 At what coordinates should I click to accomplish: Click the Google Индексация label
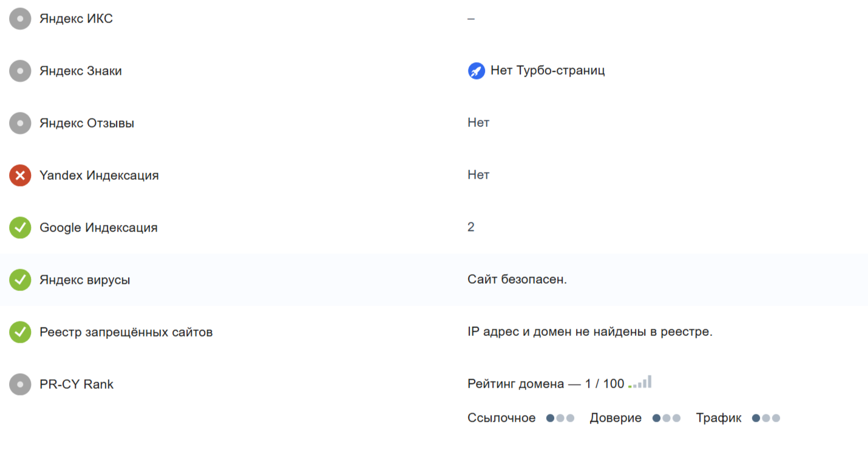[x=98, y=228]
